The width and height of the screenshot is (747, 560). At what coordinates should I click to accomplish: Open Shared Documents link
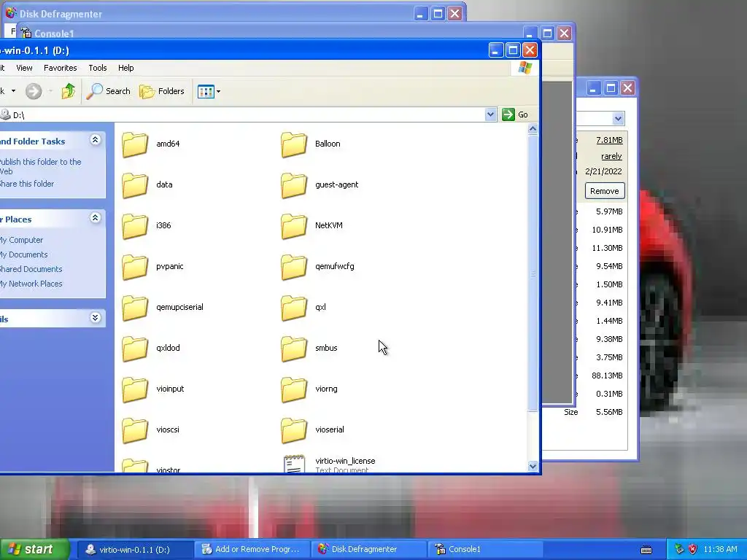pos(31,270)
